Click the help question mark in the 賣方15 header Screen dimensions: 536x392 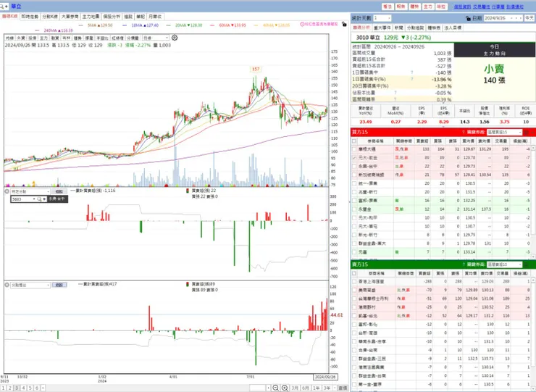(464, 264)
